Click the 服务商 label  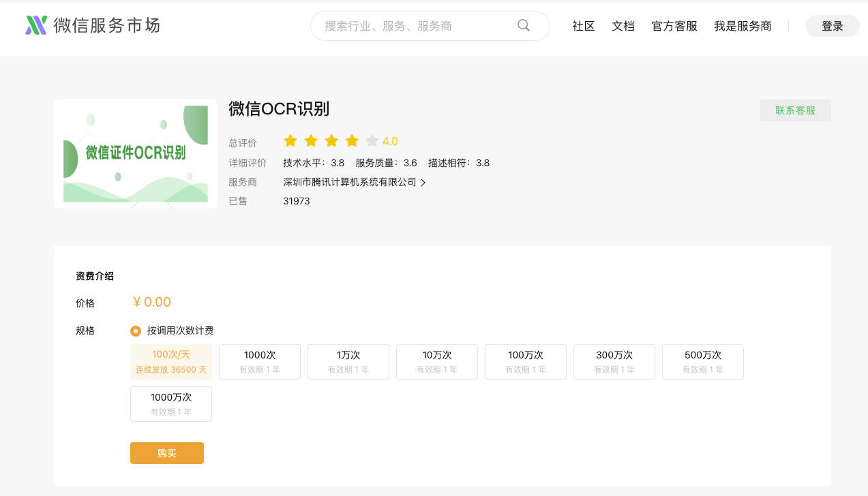(x=243, y=182)
